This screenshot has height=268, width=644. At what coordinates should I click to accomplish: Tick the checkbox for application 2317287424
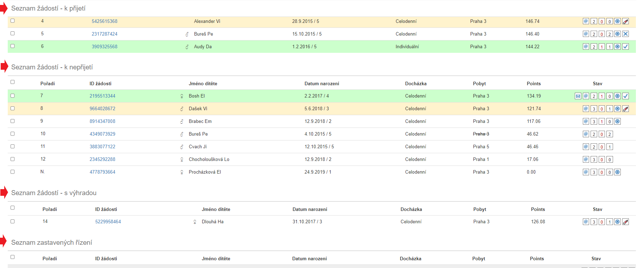tap(13, 33)
